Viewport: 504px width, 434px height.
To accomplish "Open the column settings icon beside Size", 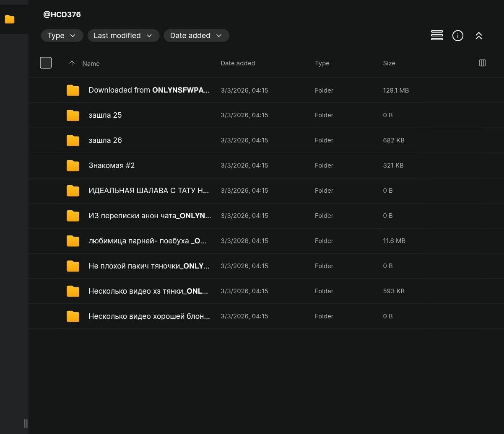I will click(x=482, y=63).
